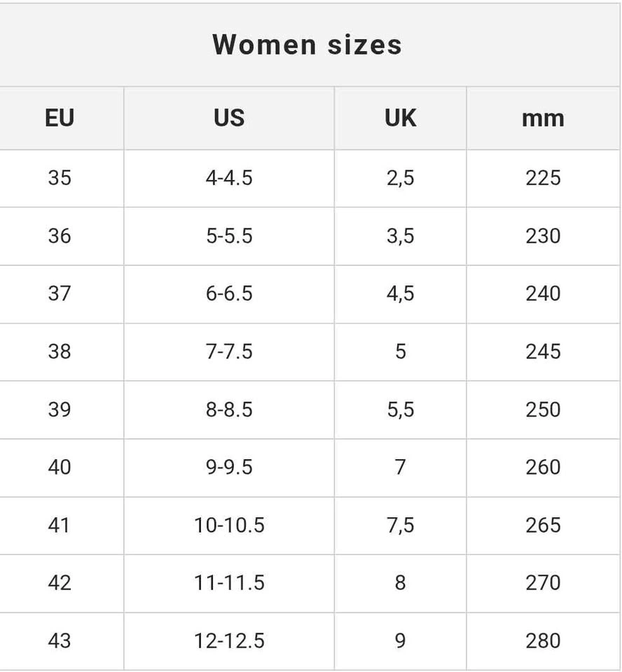Screen dimensions: 622x672
Task: Click US size 4-4.5 cell
Action: click(229, 178)
